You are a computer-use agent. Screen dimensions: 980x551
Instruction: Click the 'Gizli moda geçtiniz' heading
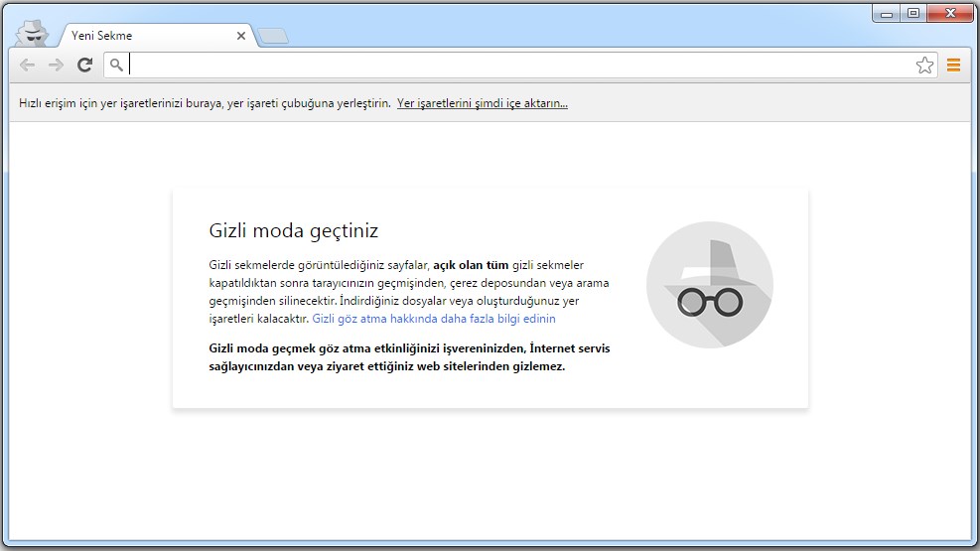pos(293,231)
